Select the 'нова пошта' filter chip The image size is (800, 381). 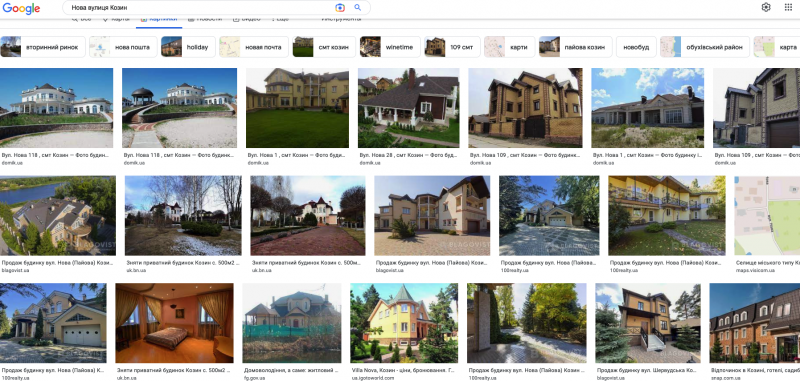coord(123,47)
